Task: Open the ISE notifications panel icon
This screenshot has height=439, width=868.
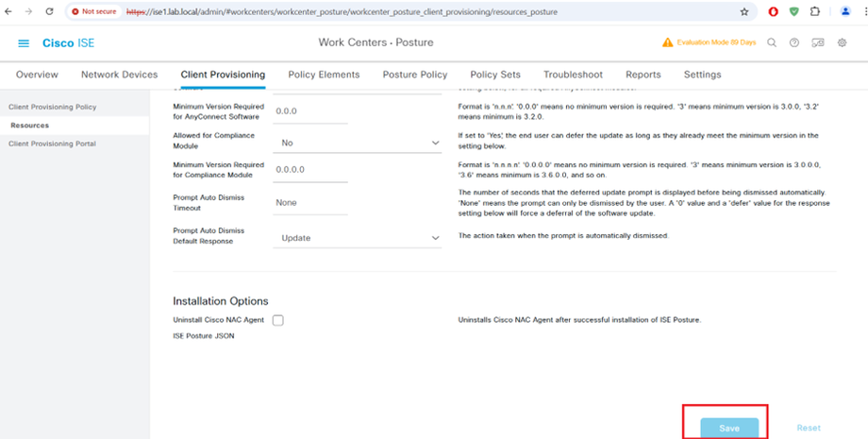Action: click(818, 43)
